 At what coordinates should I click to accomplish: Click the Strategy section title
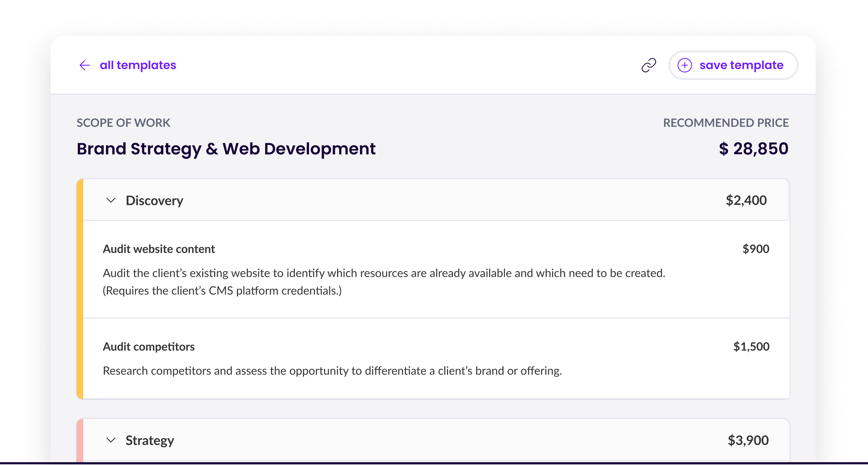(x=150, y=440)
